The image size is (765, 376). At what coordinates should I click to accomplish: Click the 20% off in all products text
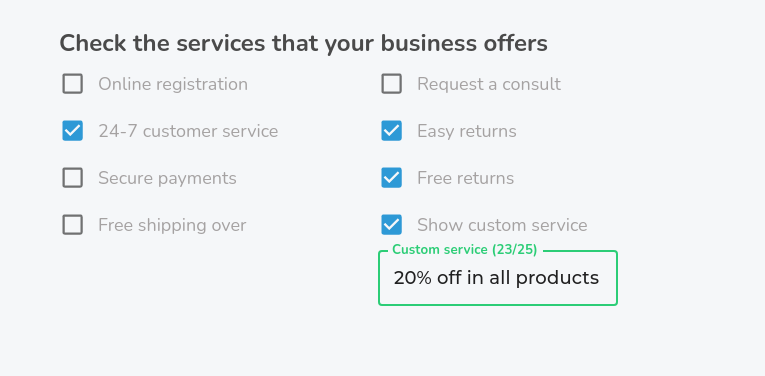coord(496,278)
